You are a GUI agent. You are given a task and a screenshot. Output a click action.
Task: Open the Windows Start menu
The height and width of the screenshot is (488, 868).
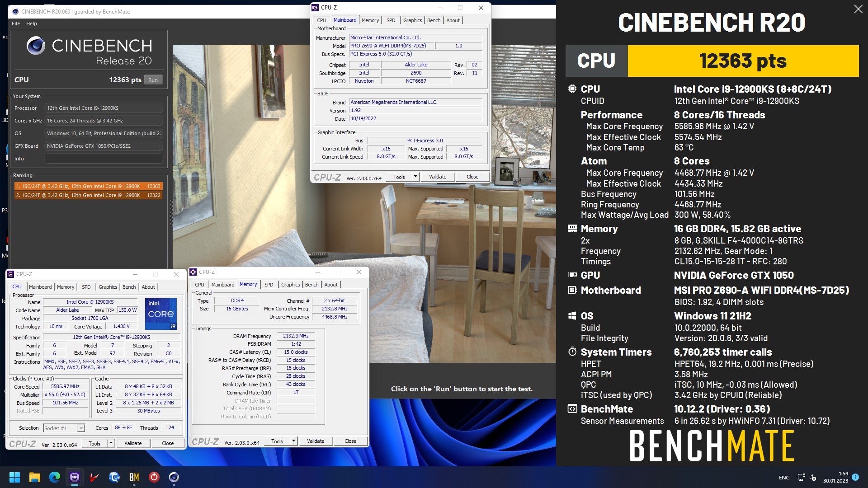(x=14, y=477)
